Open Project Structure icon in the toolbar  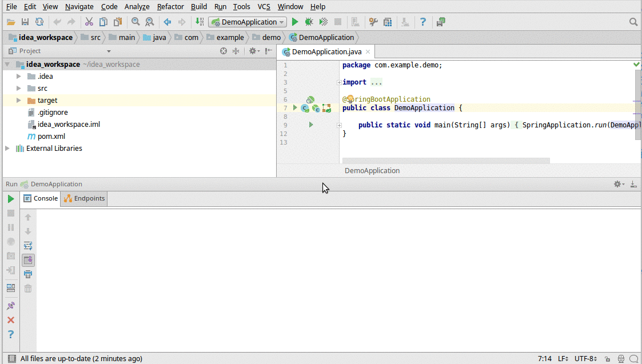(388, 22)
